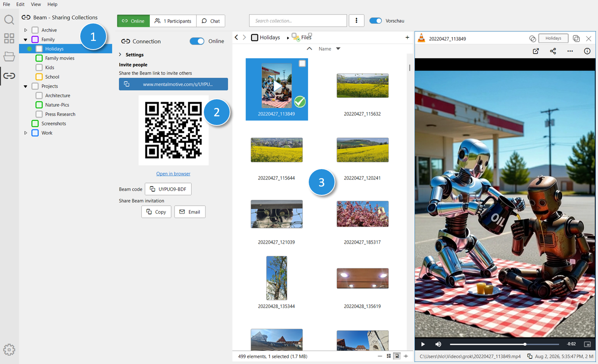Image resolution: width=598 pixels, height=364 pixels.
Task: Toggle the Connection Online switch
Action: pyautogui.click(x=197, y=41)
